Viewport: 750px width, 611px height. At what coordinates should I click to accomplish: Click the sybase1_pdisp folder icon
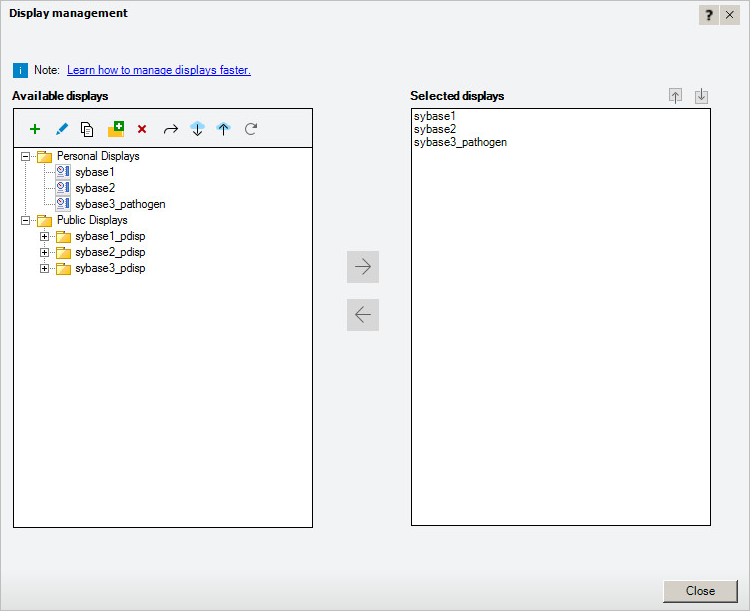click(64, 237)
